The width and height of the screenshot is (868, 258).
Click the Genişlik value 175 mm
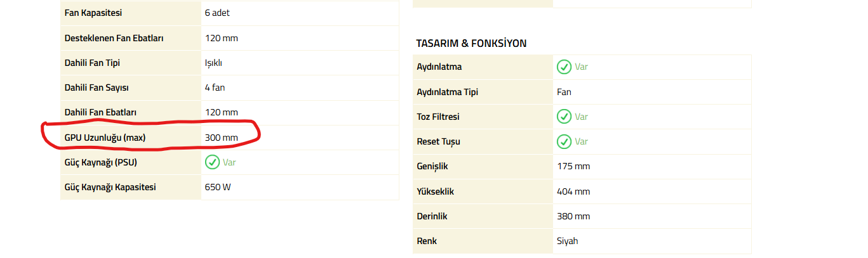[573, 166]
